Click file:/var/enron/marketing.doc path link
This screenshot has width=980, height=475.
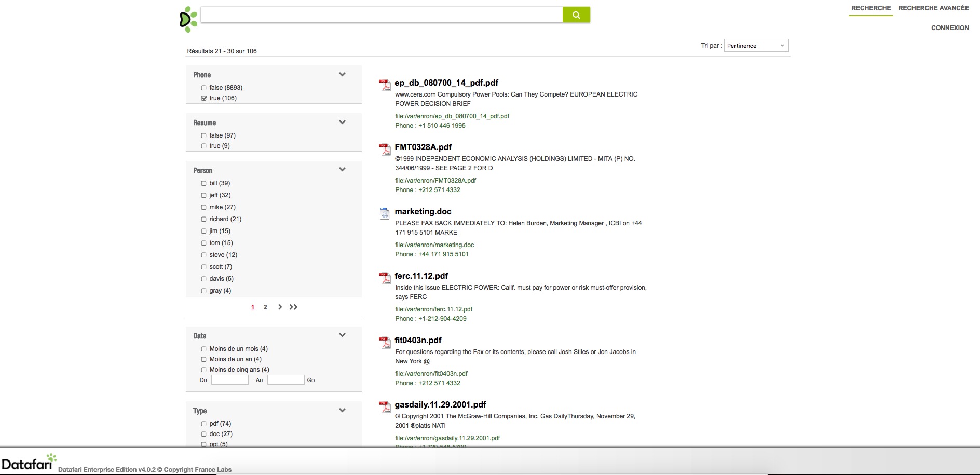434,245
